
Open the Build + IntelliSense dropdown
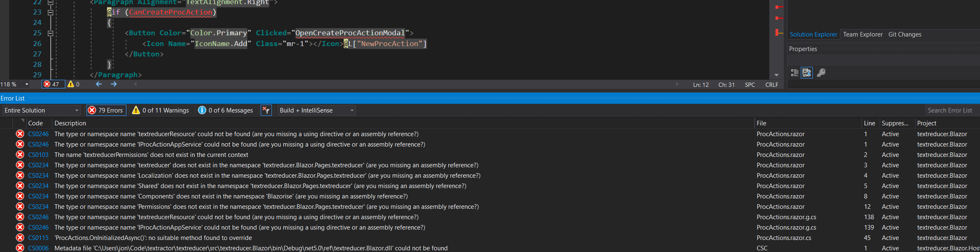click(317, 110)
